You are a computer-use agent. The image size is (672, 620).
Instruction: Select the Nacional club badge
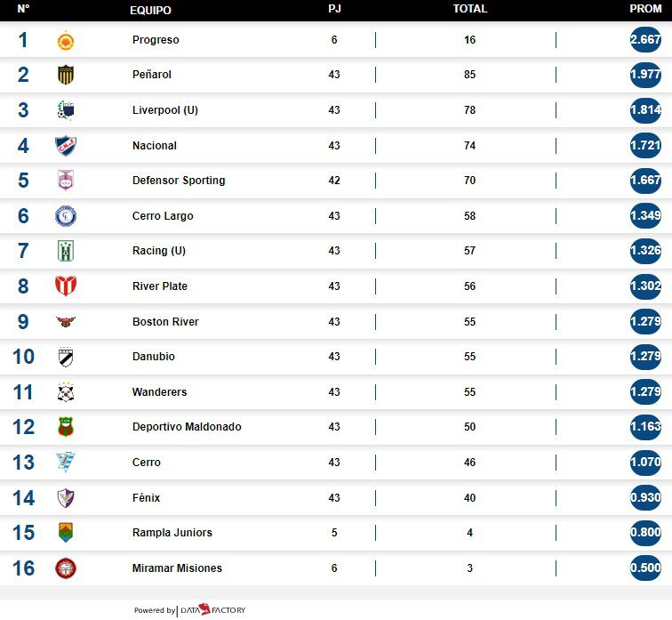pyautogui.click(x=66, y=146)
